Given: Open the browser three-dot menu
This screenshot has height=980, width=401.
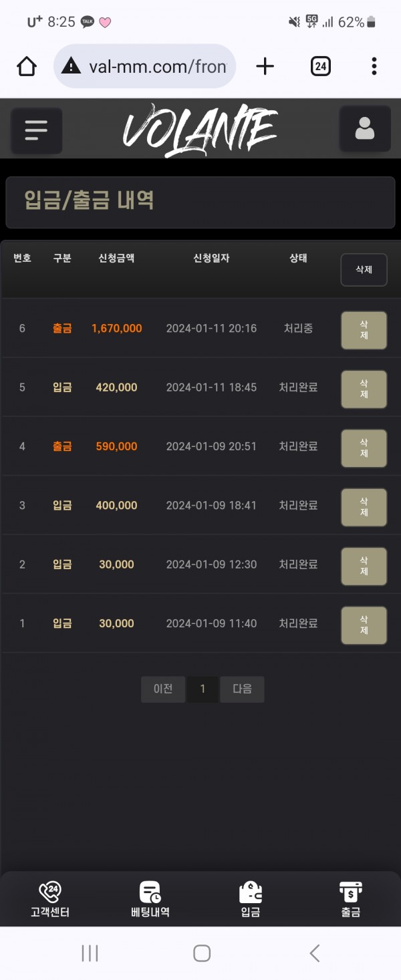Looking at the screenshot, I should pos(374,66).
